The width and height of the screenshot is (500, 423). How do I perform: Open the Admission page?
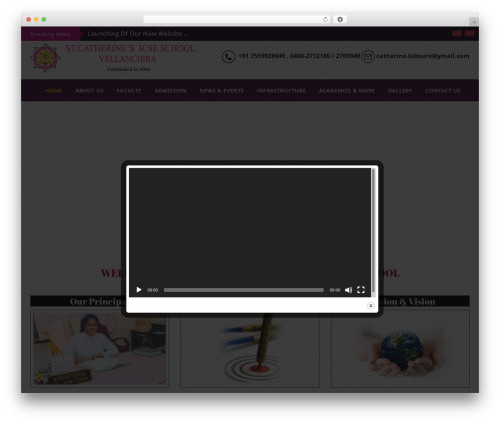pos(170,91)
